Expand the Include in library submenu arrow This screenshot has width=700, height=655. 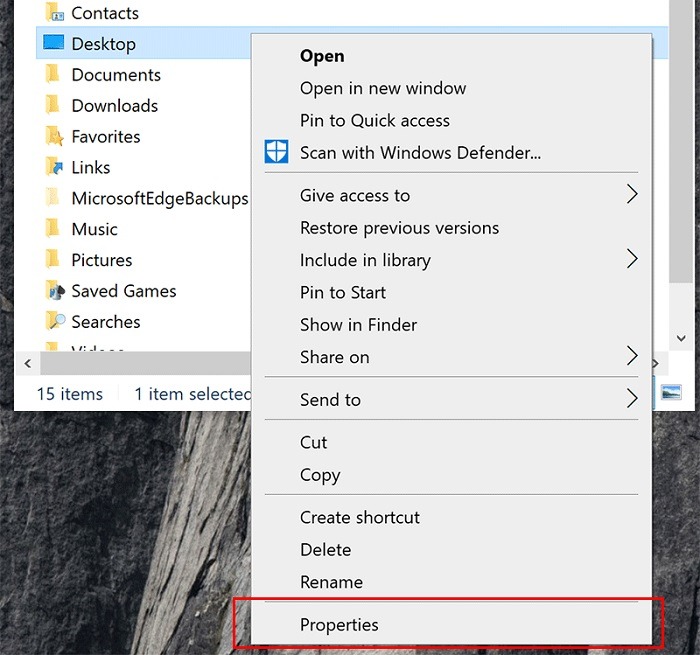pos(632,259)
